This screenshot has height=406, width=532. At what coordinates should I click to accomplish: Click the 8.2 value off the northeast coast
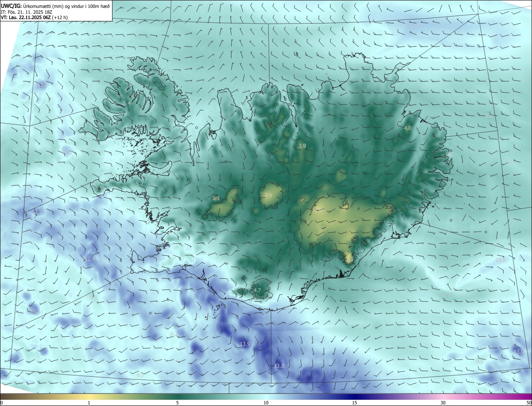pos(489,116)
